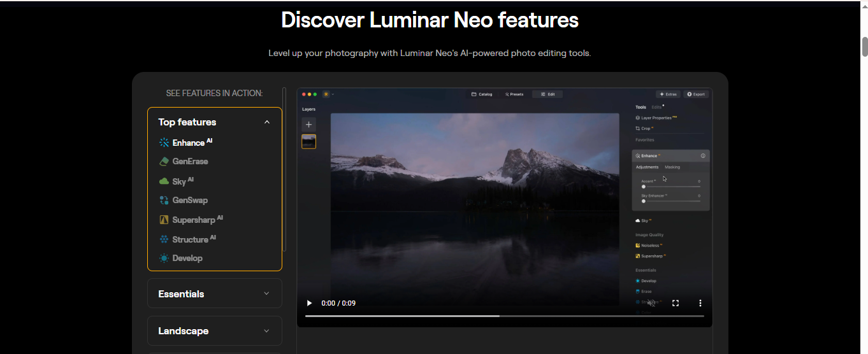Click the 'Discover Luminar Neo features' heading

pos(430,20)
